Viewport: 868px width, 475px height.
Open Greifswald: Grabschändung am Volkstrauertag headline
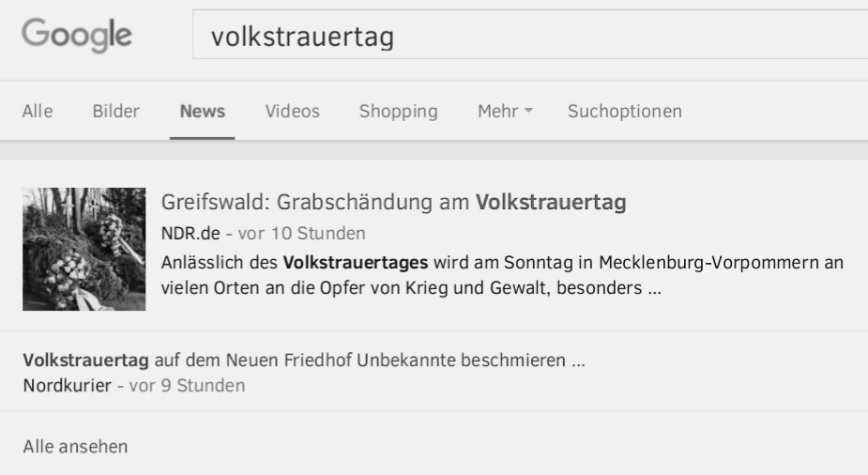pos(393,202)
